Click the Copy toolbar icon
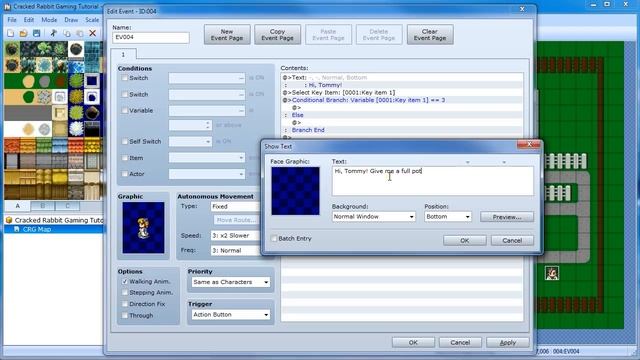This screenshot has height=360, width=640. tap(67, 33)
